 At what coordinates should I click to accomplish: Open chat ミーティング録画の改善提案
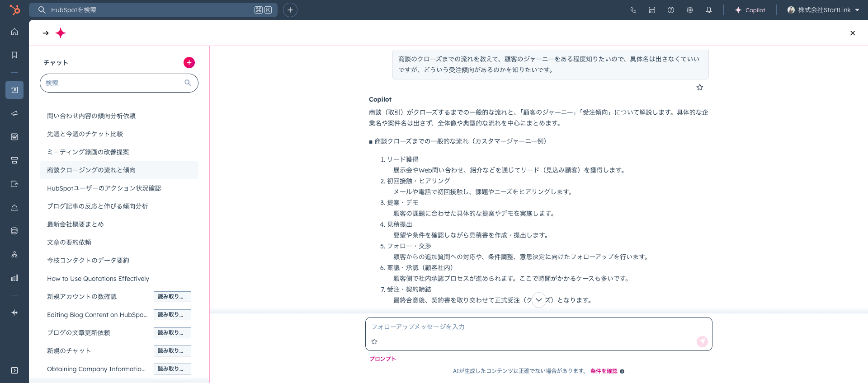point(119,152)
